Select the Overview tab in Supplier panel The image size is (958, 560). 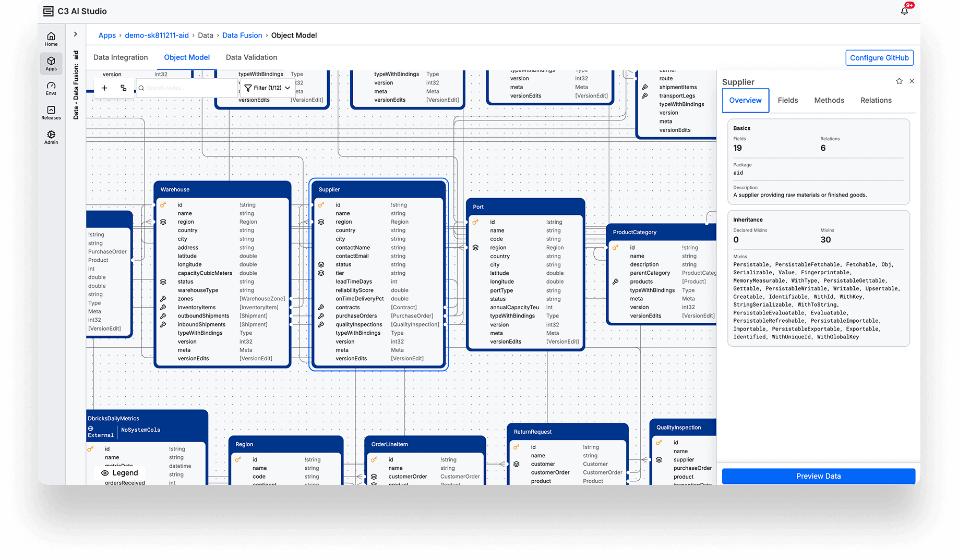point(746,100)
